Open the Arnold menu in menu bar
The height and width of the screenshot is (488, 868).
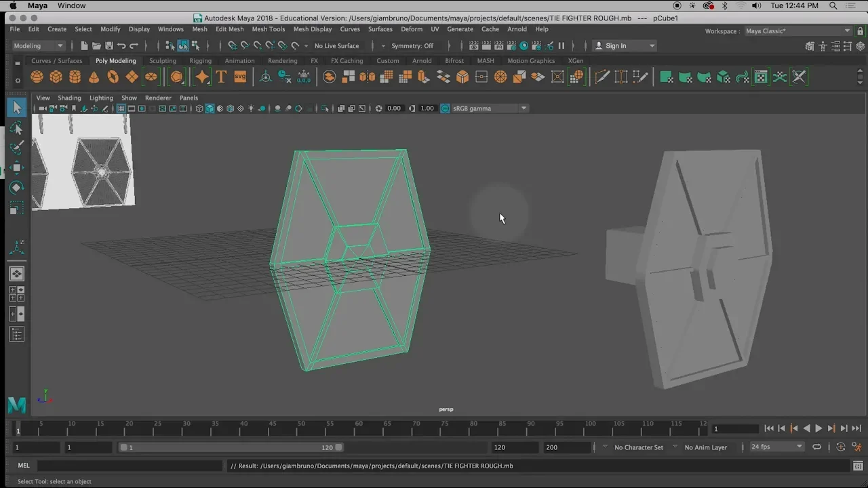point(517,29)
